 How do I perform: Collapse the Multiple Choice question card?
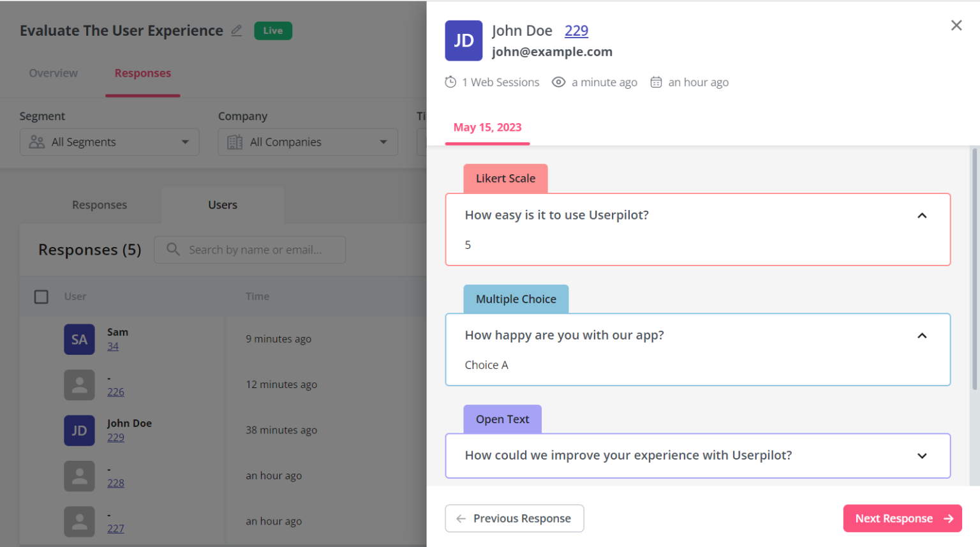click(922, 335)
